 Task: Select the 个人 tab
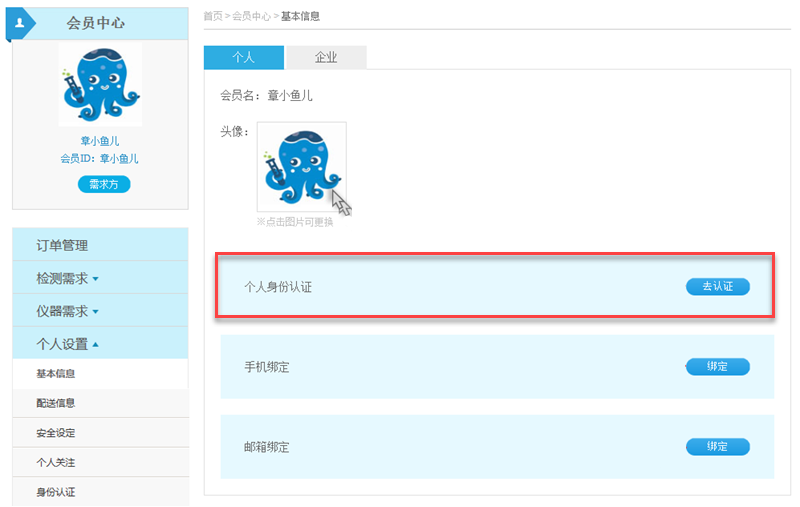pyautogui.click(x=243, y=58)
